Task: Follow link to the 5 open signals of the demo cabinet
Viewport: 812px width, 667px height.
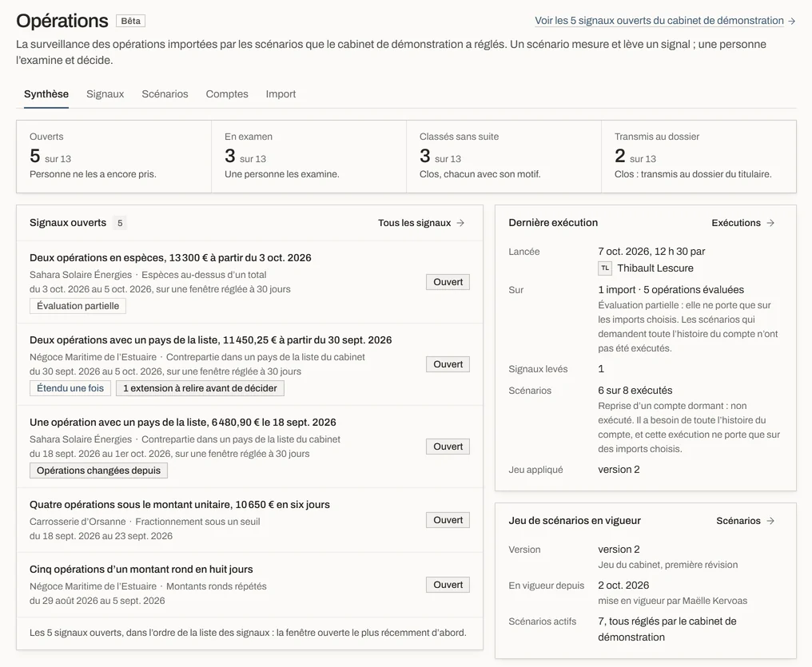Action: point(659,21)
